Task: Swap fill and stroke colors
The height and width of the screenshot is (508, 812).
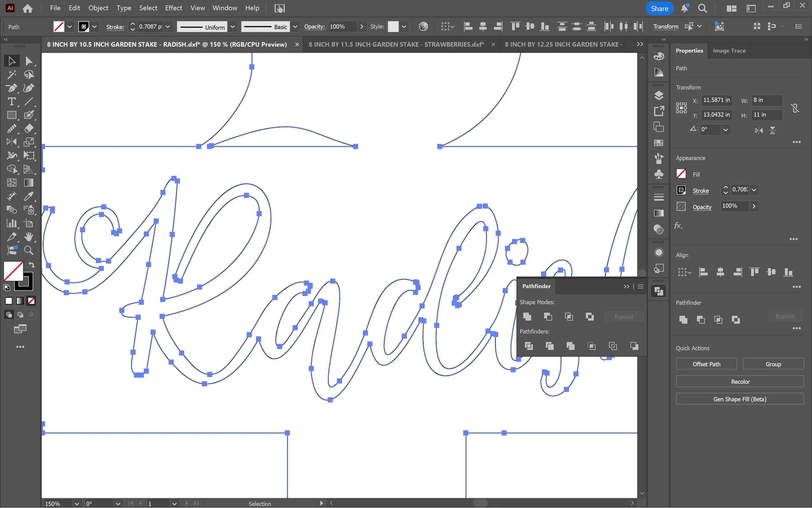Action: 32,265
